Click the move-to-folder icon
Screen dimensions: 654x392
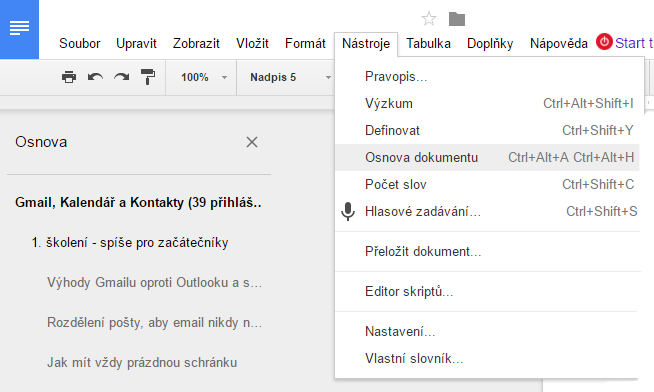point(457,19)
